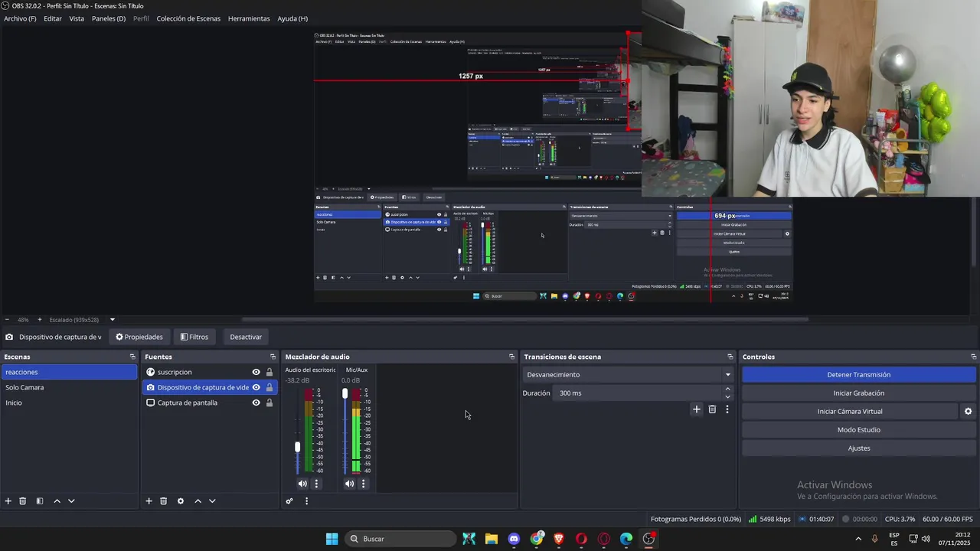Viewport: 980px width, 551px height.
Task: Undock the Mezclador de audio panel
Action: [512, 357]
